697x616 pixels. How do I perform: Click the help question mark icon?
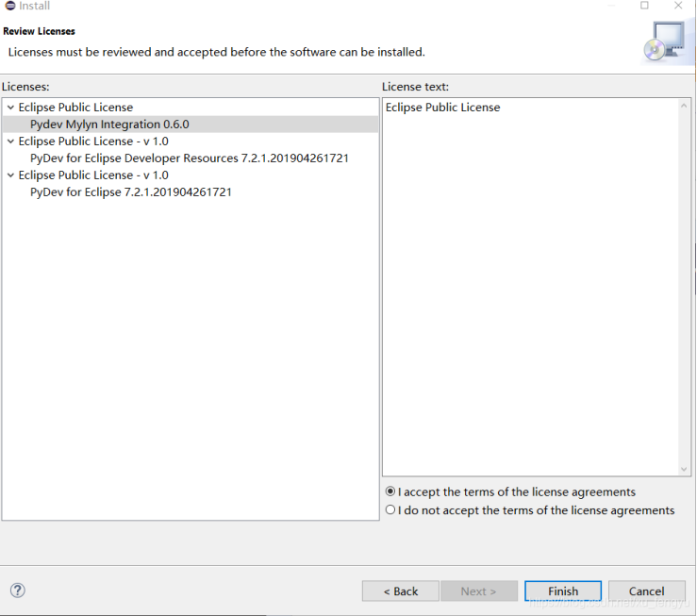coord(17,591)
